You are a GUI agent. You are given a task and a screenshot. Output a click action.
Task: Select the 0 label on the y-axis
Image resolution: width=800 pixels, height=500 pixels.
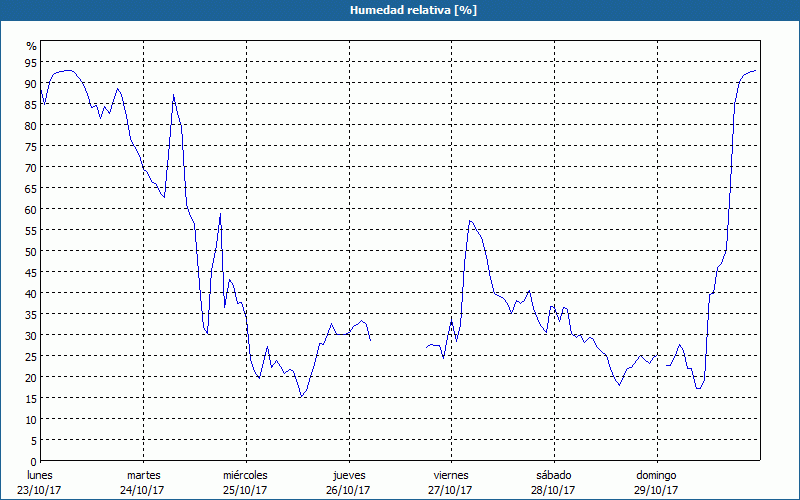[x=33, y=461]
